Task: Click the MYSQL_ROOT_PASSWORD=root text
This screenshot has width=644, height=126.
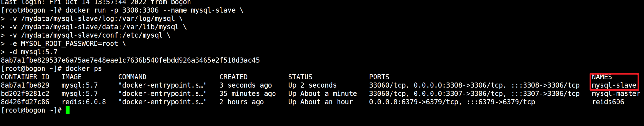Action: [69, 44]
